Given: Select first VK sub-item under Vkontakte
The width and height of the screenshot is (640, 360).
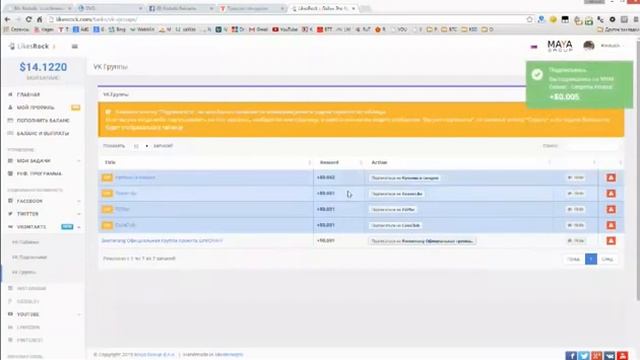Looking at the screenshot, I should tap(25, 242).
